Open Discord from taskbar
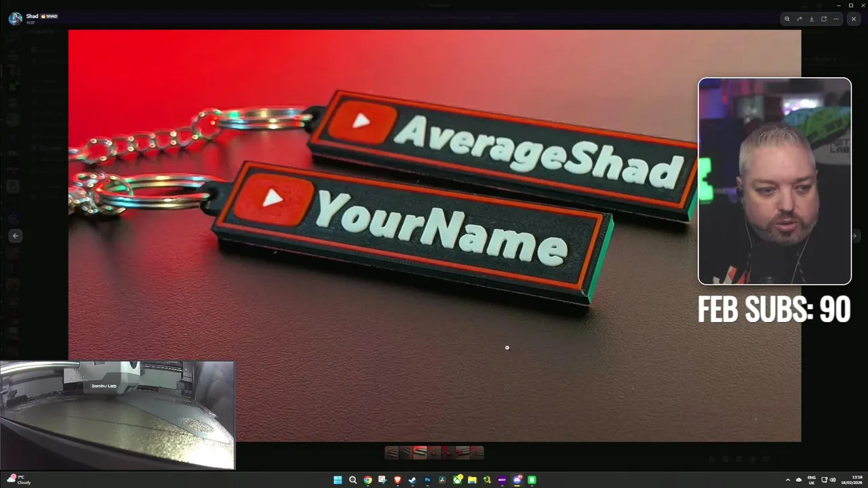 click(517, 480)
